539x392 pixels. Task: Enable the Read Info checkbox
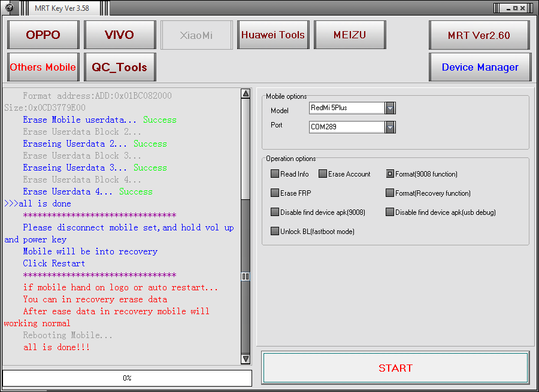[x=275, y=174]
